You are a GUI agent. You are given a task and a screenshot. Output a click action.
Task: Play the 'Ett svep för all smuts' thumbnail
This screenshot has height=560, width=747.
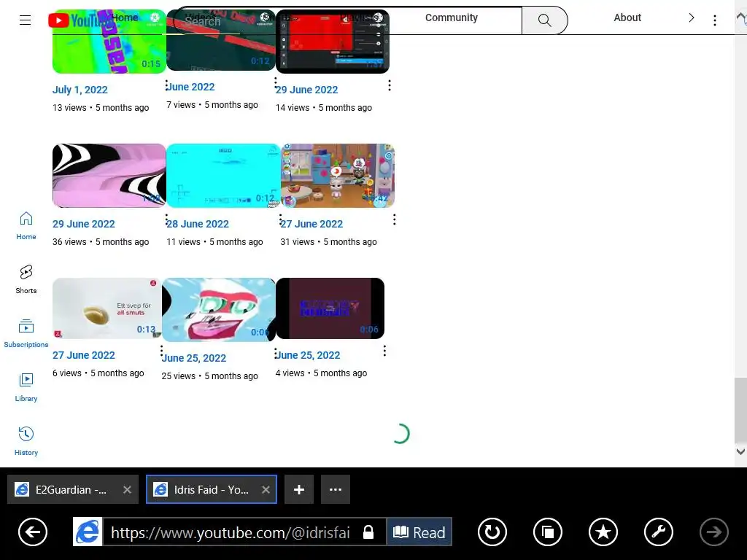pos(107,308)
